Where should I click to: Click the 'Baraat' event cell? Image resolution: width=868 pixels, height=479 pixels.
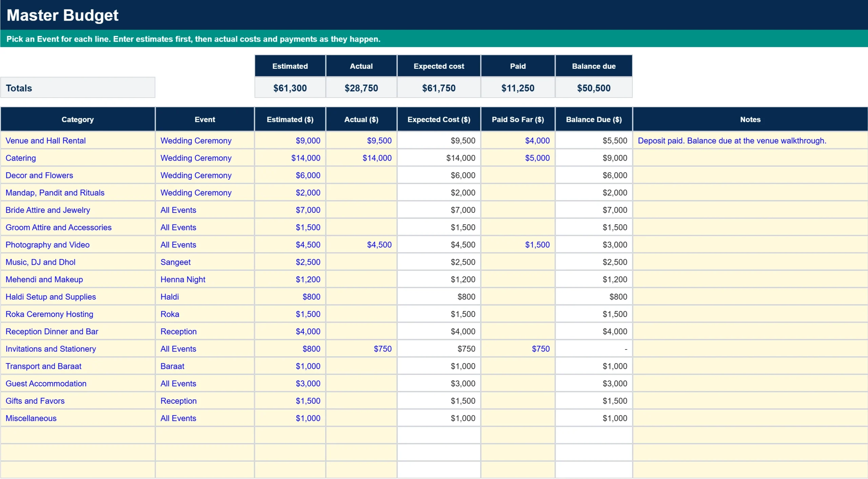click(205, 366)
